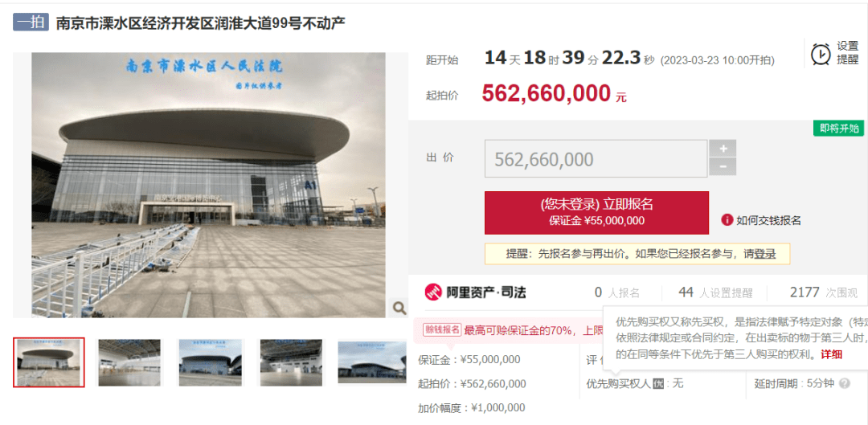
Task: Decrease the bid with the minus button
Action: pos(723,166)
